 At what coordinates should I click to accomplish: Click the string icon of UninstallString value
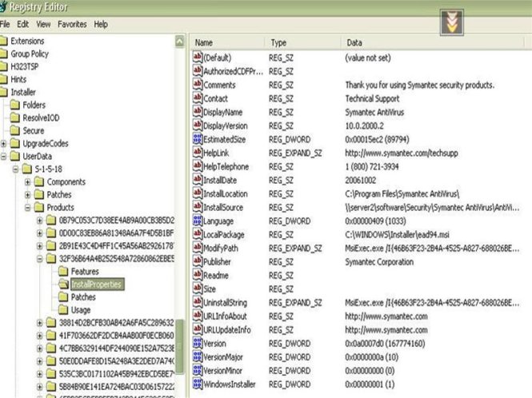coord(198,302)
